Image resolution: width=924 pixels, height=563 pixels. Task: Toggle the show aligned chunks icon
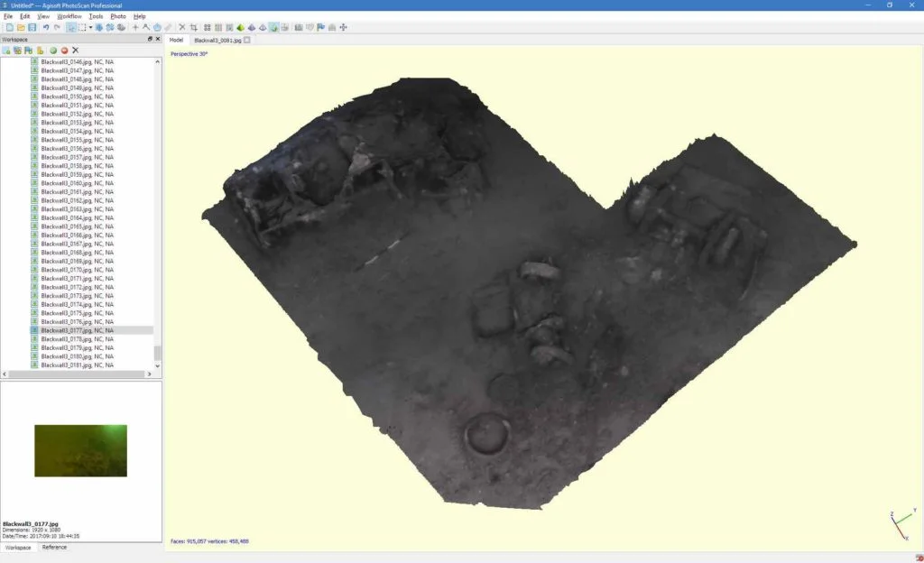tap(332, 27)
